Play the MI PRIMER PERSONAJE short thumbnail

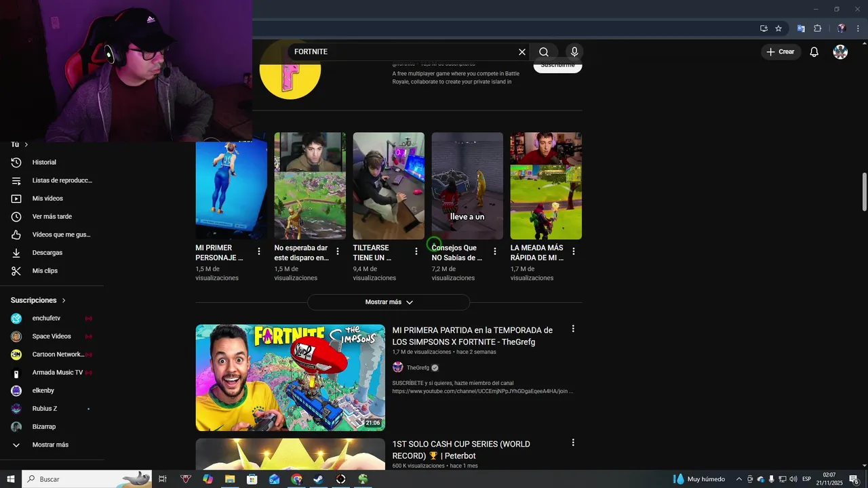click(231, 191)
